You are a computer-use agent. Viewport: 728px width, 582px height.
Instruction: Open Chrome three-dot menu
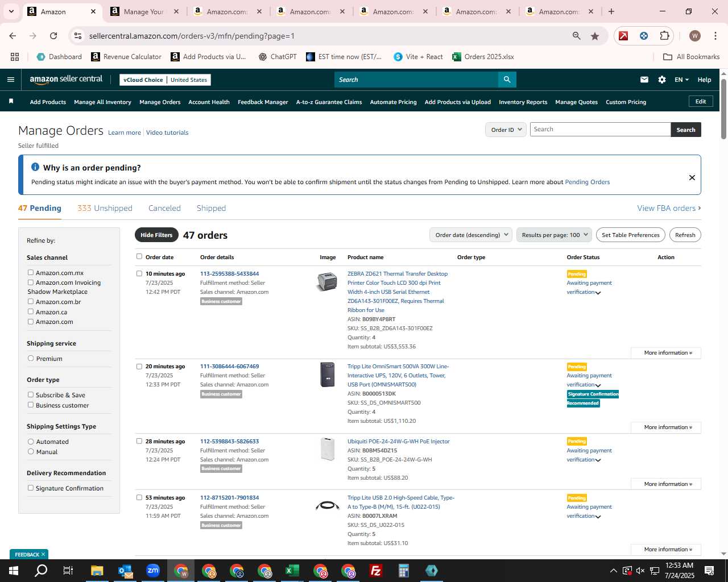click(x=715, y=36)
